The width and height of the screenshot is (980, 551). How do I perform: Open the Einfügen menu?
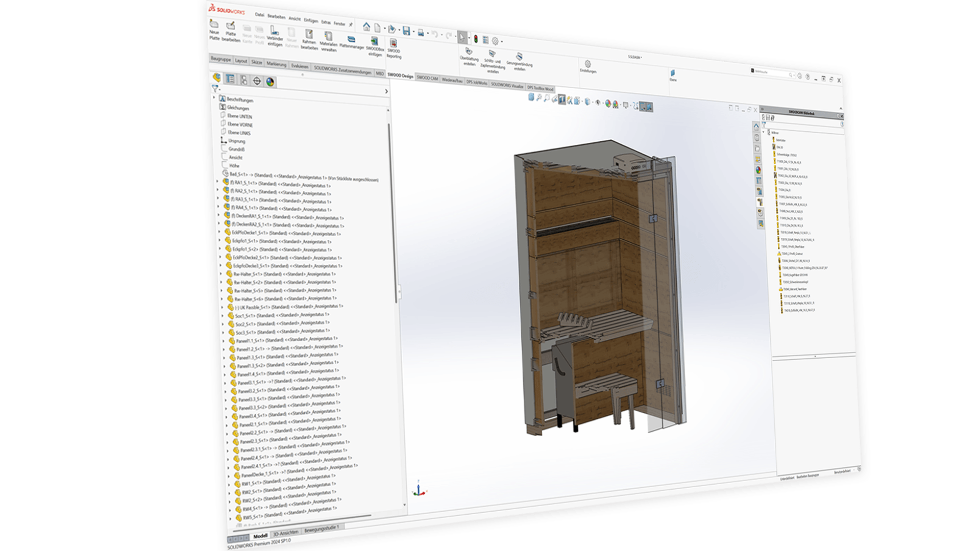click(x=310, y=20)
